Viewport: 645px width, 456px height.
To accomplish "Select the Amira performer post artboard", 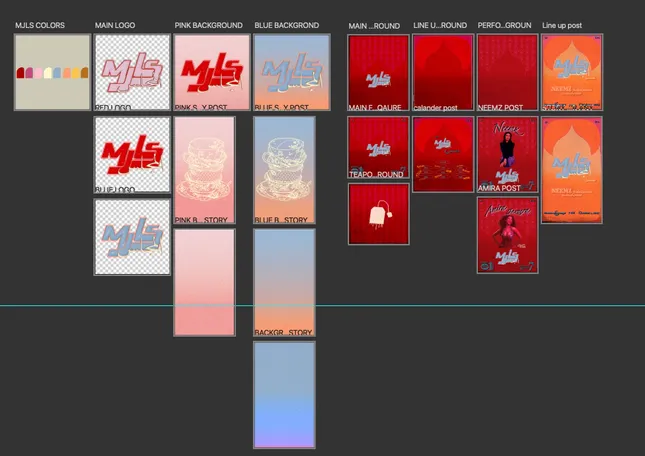I will point(508,235).
